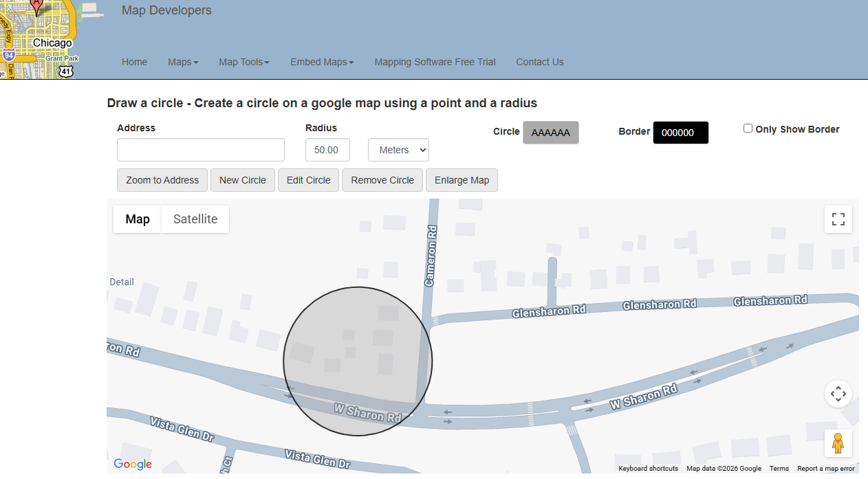The height and width of the screenshot is (479, 868).
Task: Open the map Terms link
Action: 779,469
